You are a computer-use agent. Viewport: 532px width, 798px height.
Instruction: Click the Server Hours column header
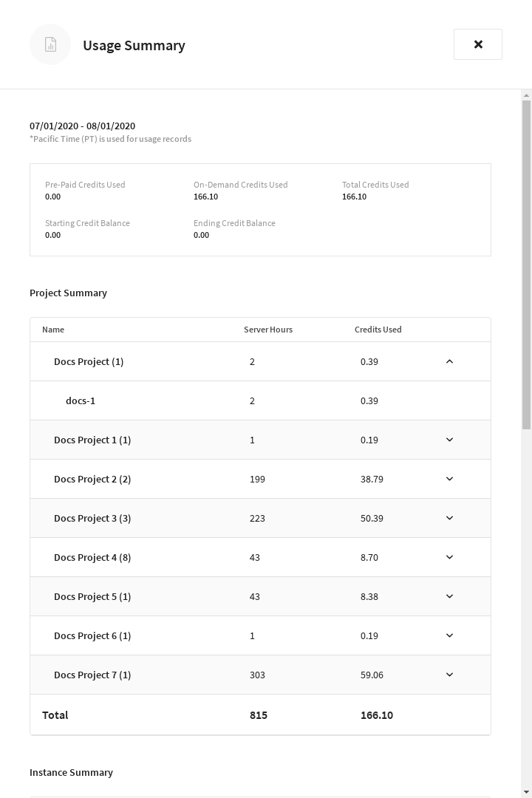[x=268, y=330]
